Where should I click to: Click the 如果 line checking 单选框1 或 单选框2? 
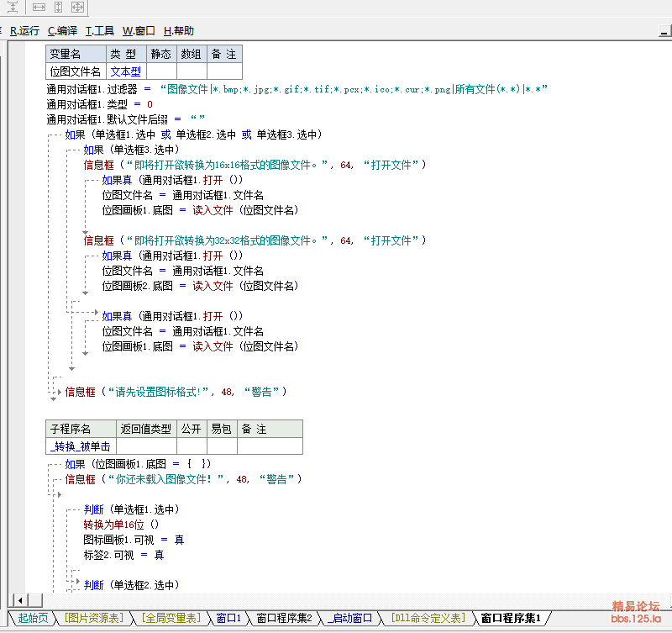point(193,135)
